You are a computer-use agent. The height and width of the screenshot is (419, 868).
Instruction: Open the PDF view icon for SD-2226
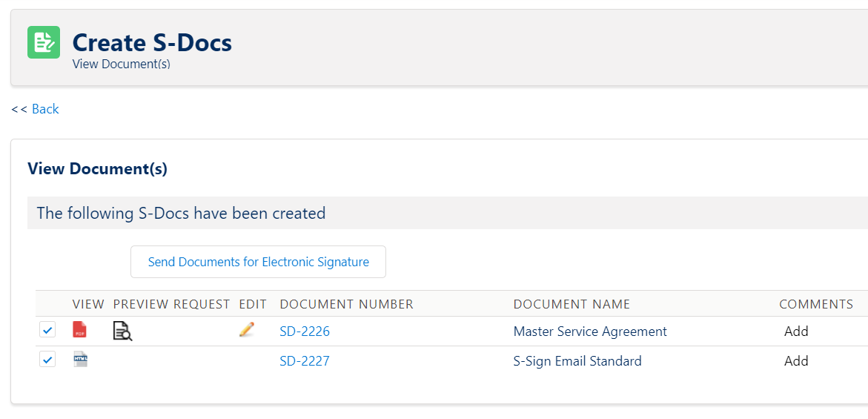point(80,331)
